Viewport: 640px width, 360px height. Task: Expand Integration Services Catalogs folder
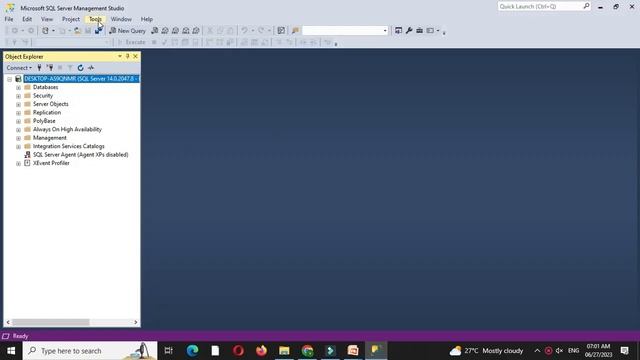click(x=18, y=147)
